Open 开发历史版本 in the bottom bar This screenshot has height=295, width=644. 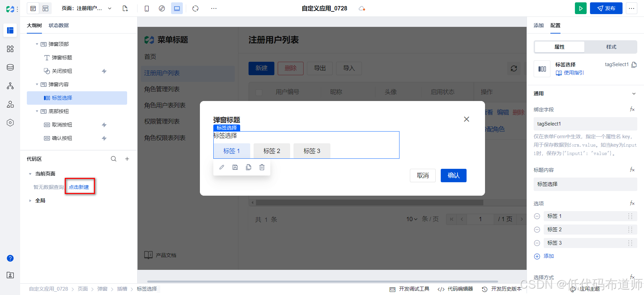click(x=502, y=289)
